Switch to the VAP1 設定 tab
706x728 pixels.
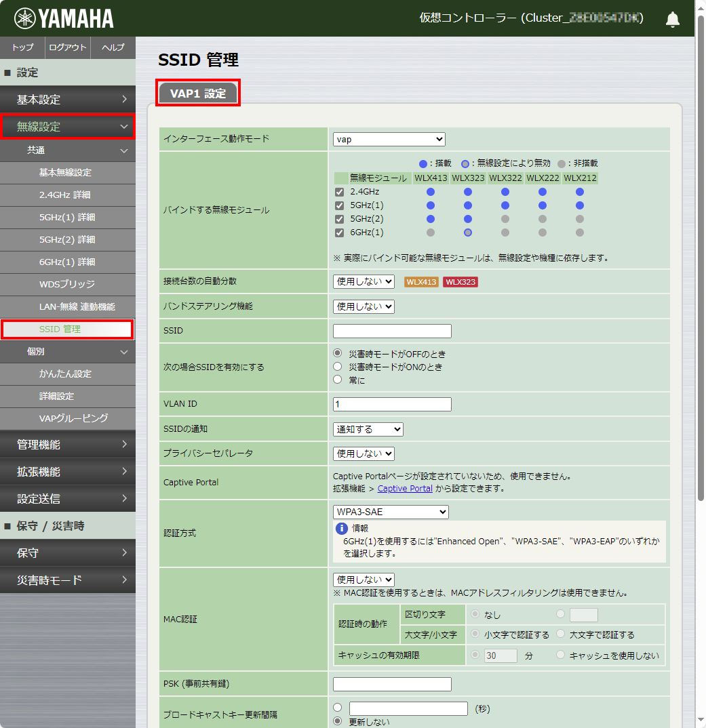point(197,92)
